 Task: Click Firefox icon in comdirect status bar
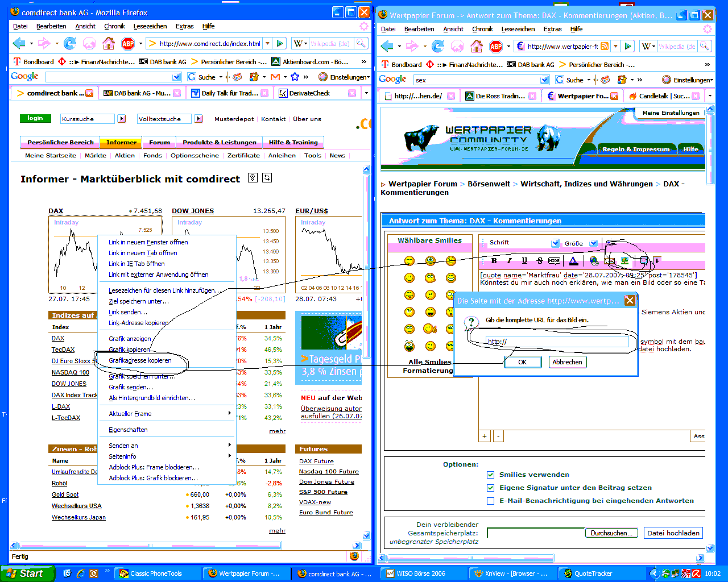pyautogui.click(x=355, y=556)
